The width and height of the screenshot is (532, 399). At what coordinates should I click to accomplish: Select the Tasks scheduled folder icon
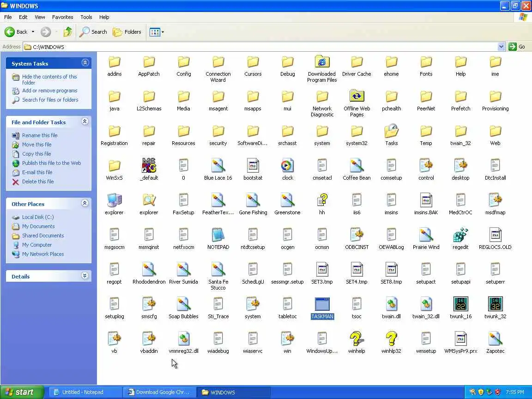pos(391,131)
